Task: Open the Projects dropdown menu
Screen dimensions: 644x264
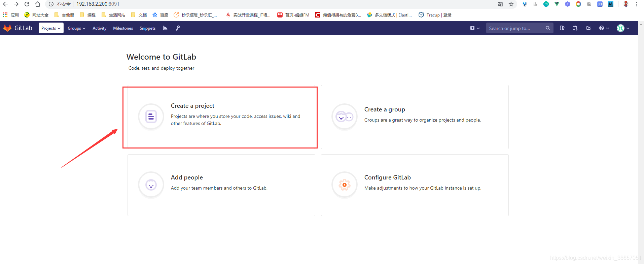Action: 51,28
